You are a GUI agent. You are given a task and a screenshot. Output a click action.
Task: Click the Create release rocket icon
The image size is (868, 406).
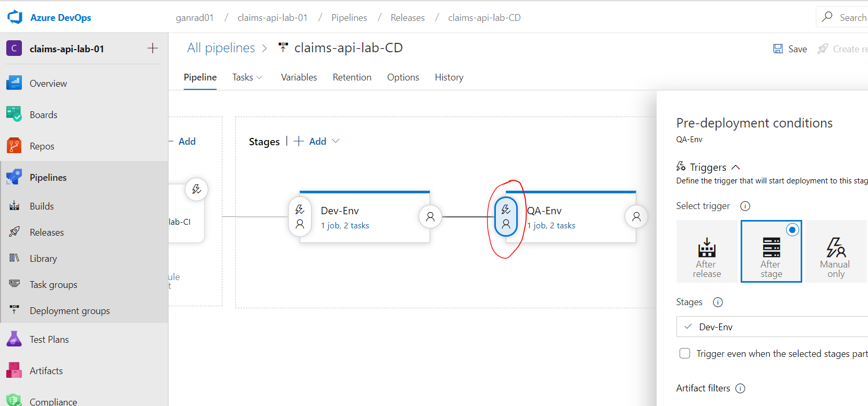pyautogui.click(x=823, y=49)
